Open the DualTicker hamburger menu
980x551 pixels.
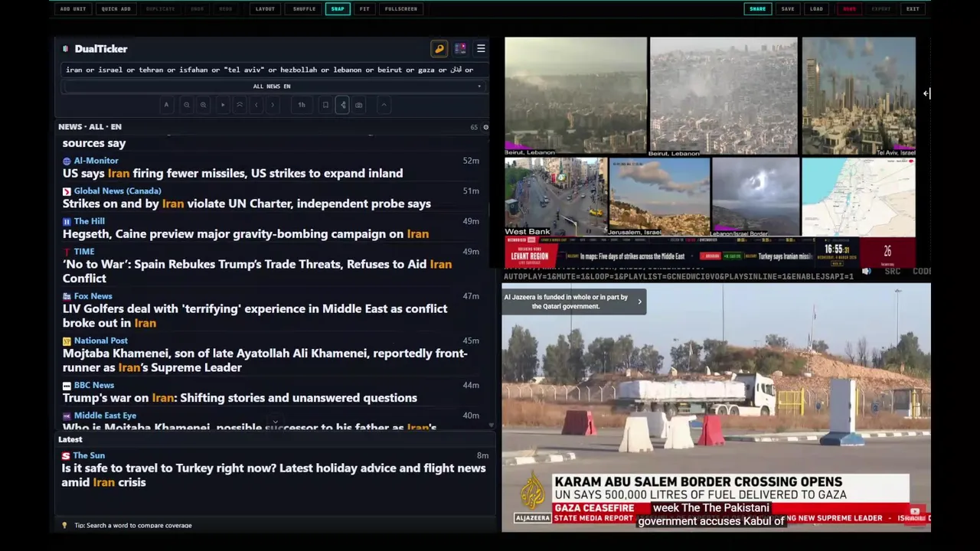pos(481,49)
